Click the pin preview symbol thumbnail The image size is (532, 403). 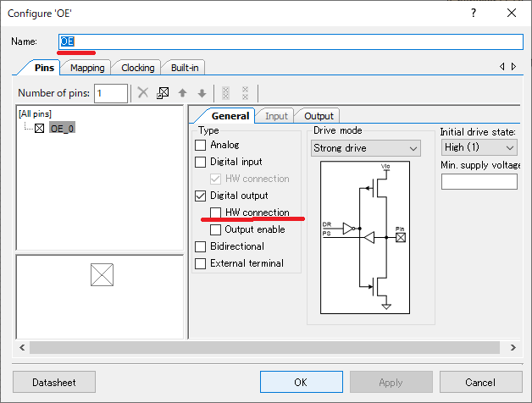pyautogui.click(x=102, y=274)
